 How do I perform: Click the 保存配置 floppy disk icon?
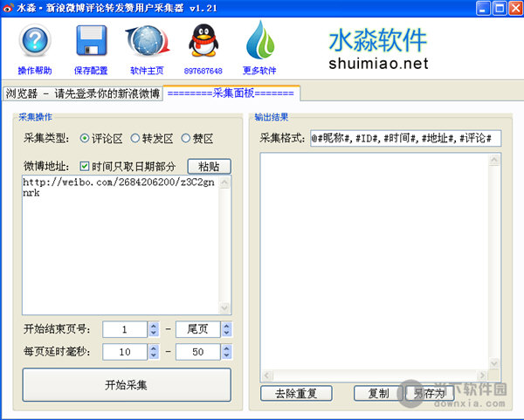pos(91,40)
